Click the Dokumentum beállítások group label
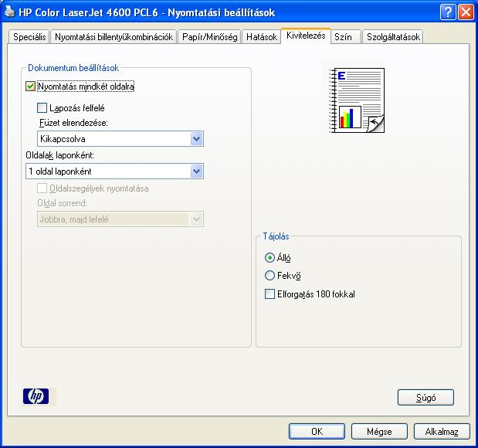 click(x=73, y=68)
